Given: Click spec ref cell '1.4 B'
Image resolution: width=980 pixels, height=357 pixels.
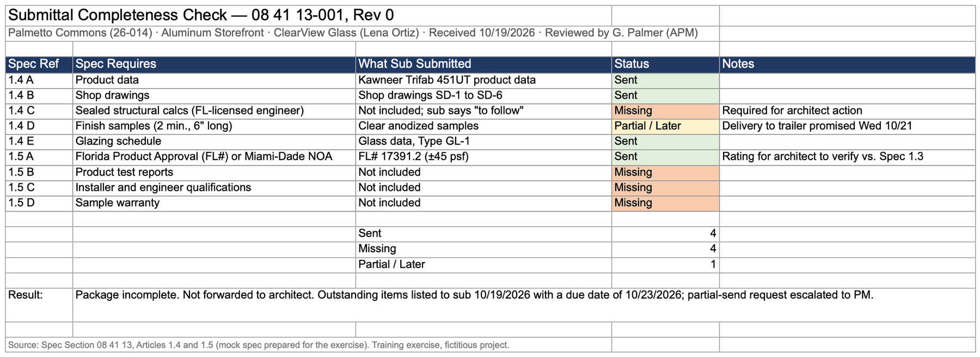Looking at the screenshot, I should pyautogui.click(x=39, y=95).
